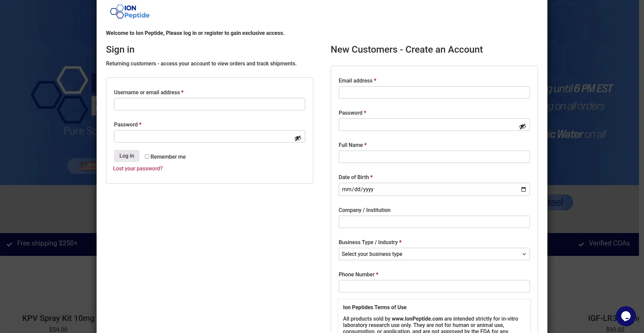Follow the Lost your password link
Viewport: 644px width, 333px height.
pyautogui.click(x=138, y=169)
